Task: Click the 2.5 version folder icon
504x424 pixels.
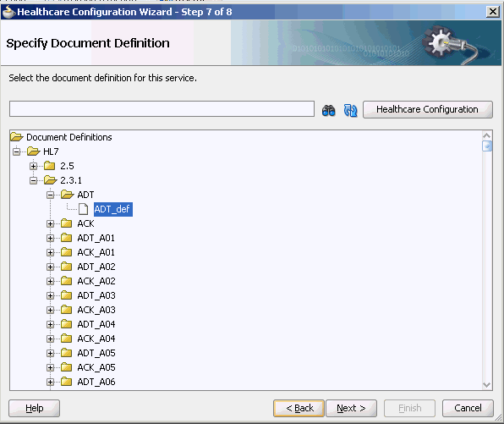Action: coord(50,166)
